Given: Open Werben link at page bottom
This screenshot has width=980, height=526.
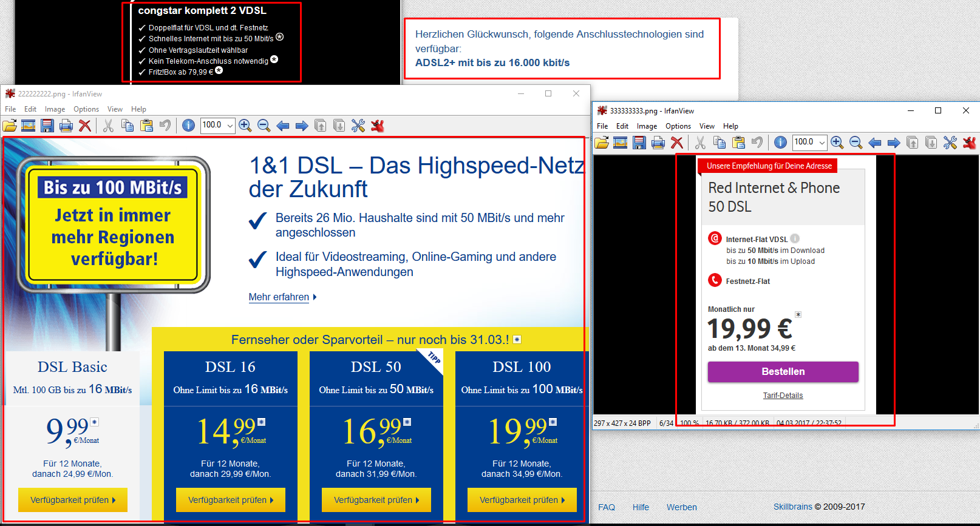Looking at the screenshot, I should pos(682,507).
